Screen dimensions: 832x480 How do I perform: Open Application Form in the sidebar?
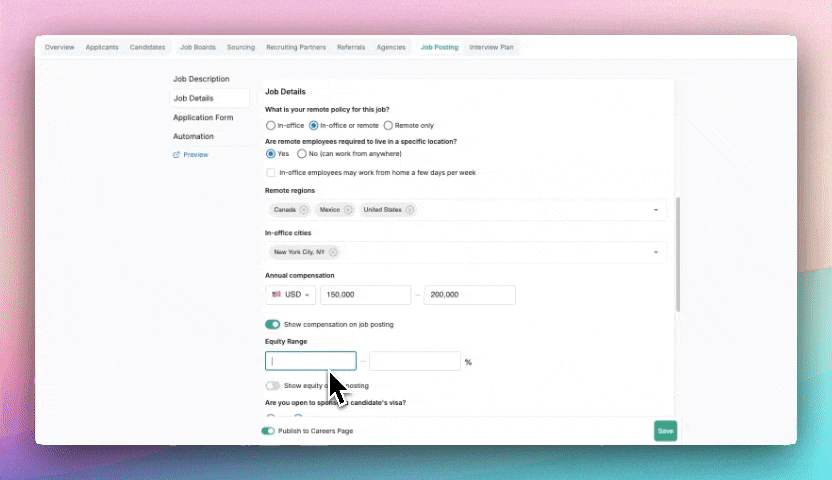[203, 117]
